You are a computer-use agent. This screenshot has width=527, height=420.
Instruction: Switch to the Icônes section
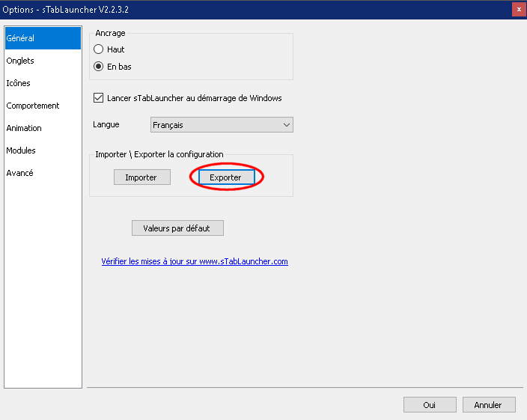pyautogui.click(x=43, y=83)
